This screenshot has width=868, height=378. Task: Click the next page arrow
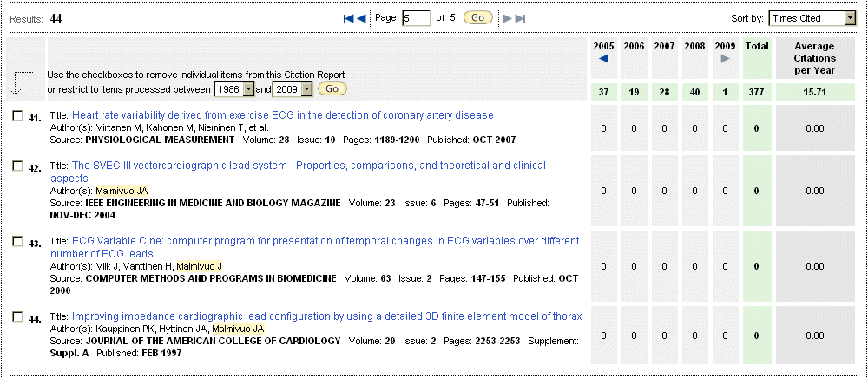point(507,18)
